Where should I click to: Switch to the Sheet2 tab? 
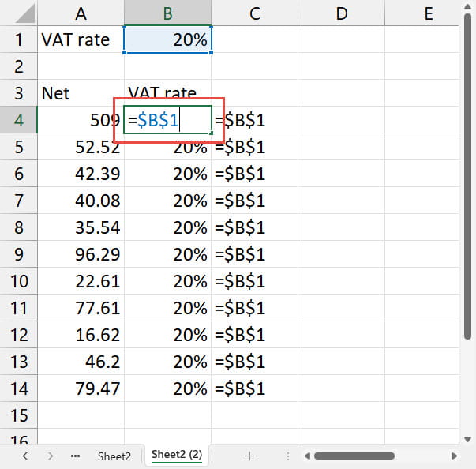click(x=114, y=456)
